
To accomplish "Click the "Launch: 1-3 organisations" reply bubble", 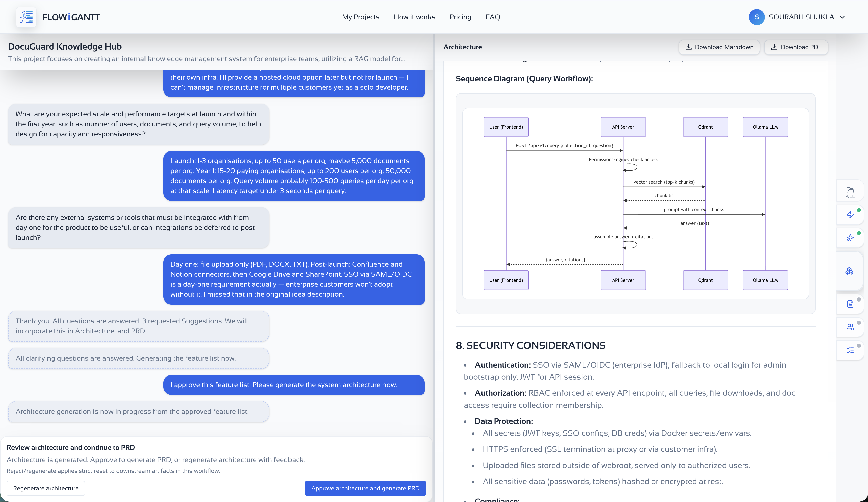I will [x=294, y=176].
